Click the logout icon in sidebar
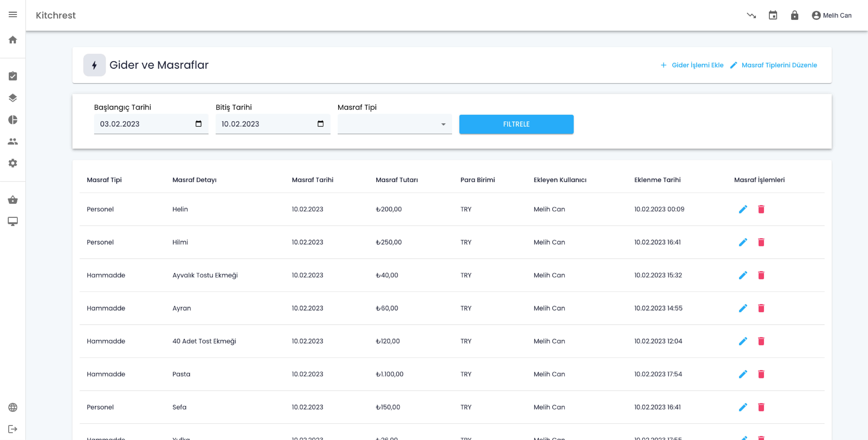The image size is (868, 440). coord(13,429)
